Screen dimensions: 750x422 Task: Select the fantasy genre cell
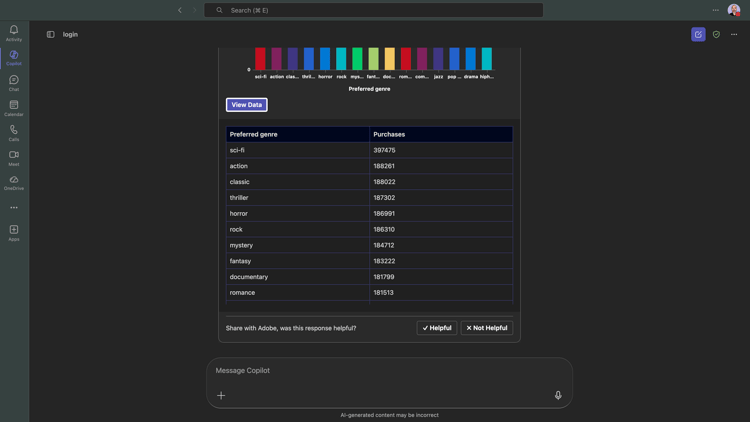(298, 261)
